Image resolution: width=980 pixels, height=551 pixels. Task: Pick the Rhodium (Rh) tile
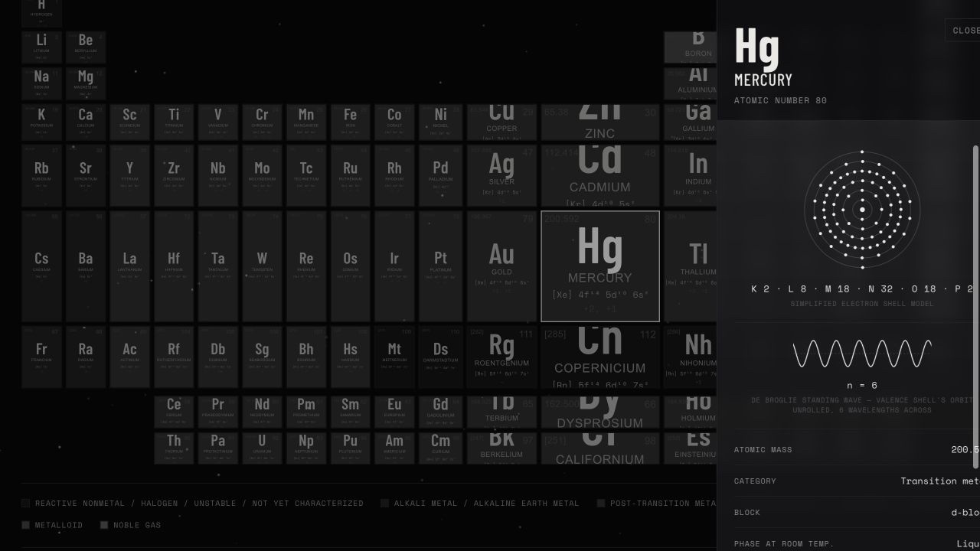click(x=394, y=175)
